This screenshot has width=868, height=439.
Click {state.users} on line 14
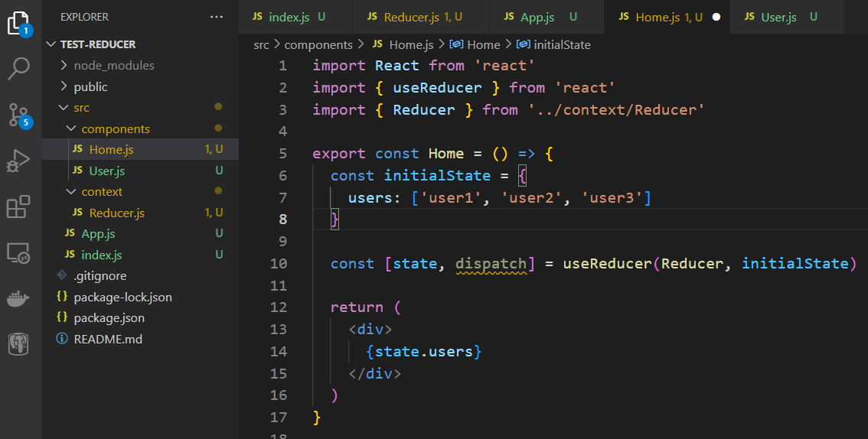[424, 351]
